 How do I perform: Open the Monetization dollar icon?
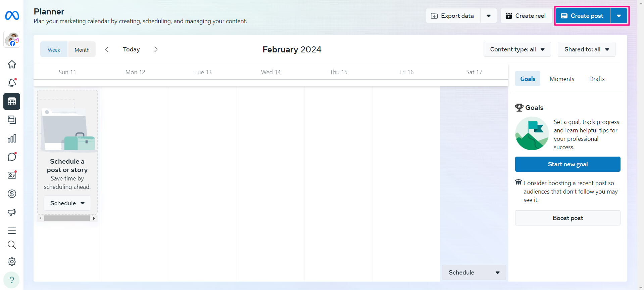point(12,194)
